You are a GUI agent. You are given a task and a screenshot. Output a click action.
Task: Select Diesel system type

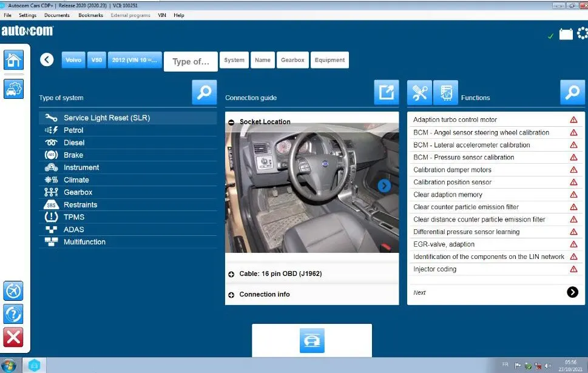pyautogui.click(x=128, y=143)
